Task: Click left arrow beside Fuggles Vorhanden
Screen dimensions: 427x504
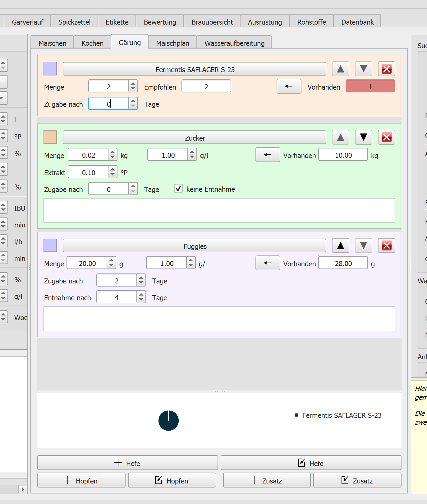Action: click(x=268, y=263)
